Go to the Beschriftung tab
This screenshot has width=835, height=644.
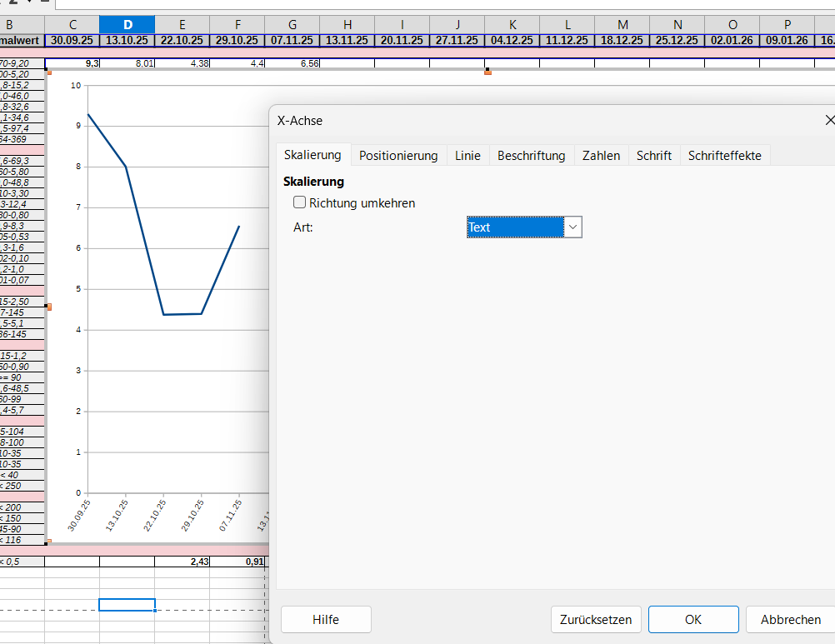[x=531, y=156]
